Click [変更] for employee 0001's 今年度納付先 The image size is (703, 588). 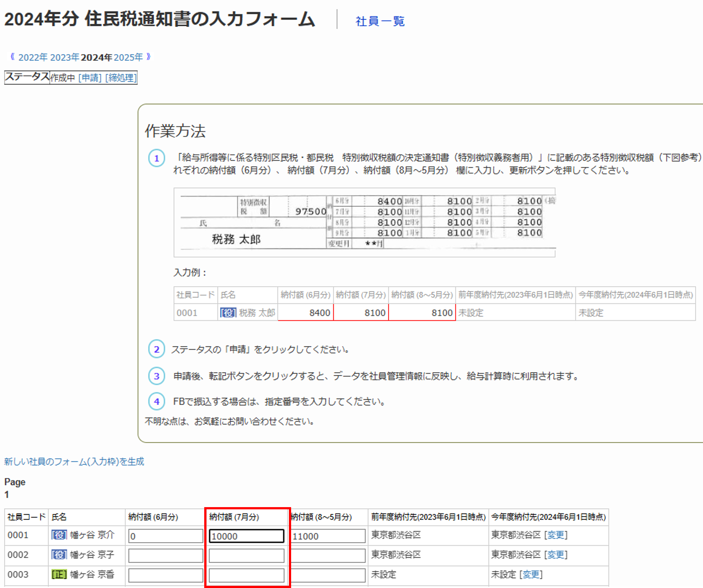(x=556, y=535)
